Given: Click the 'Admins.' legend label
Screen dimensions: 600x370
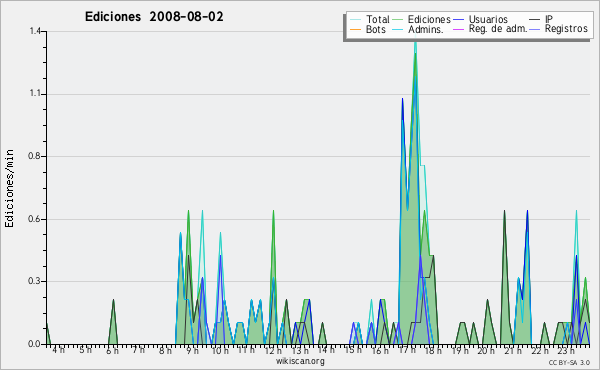Looking at the screenshot, I should tap(426, 29).
